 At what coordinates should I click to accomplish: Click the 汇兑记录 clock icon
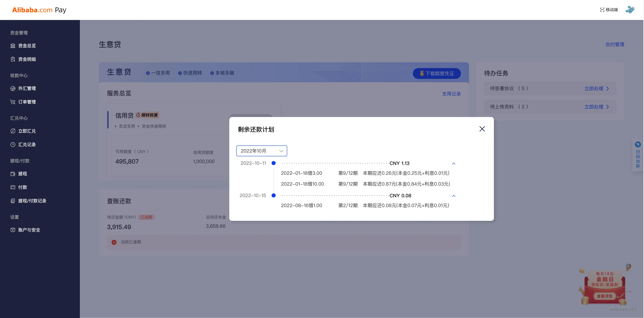[x=13, y=144]
